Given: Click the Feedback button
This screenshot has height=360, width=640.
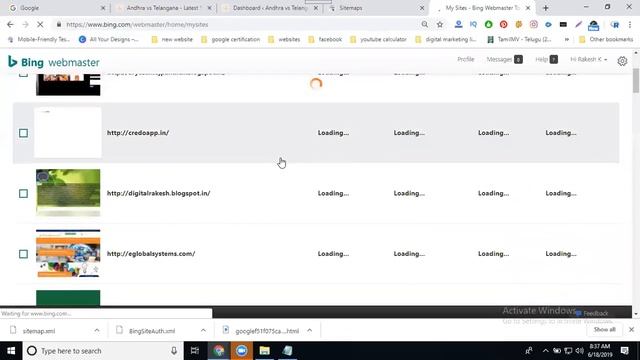Looking at the screenshot, I should tap(593, 313).
